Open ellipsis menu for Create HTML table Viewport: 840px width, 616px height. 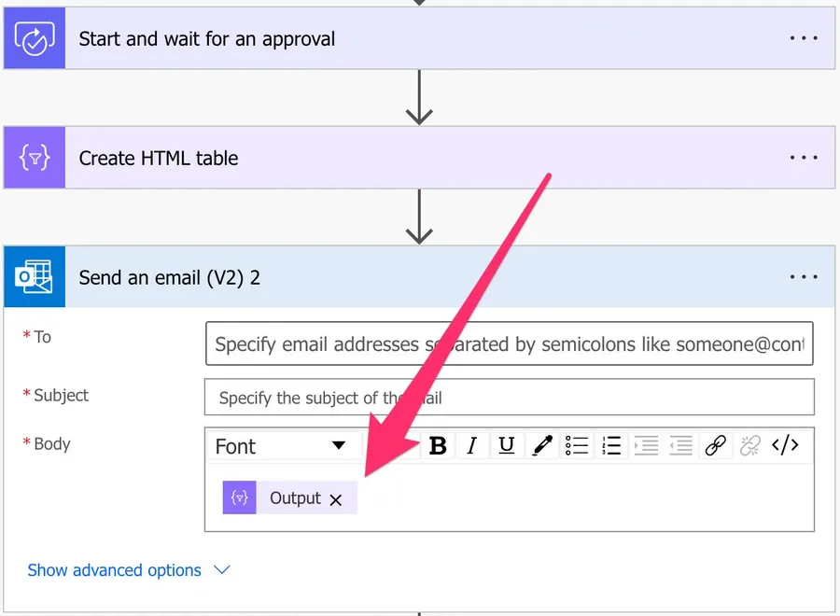[804, 158]
